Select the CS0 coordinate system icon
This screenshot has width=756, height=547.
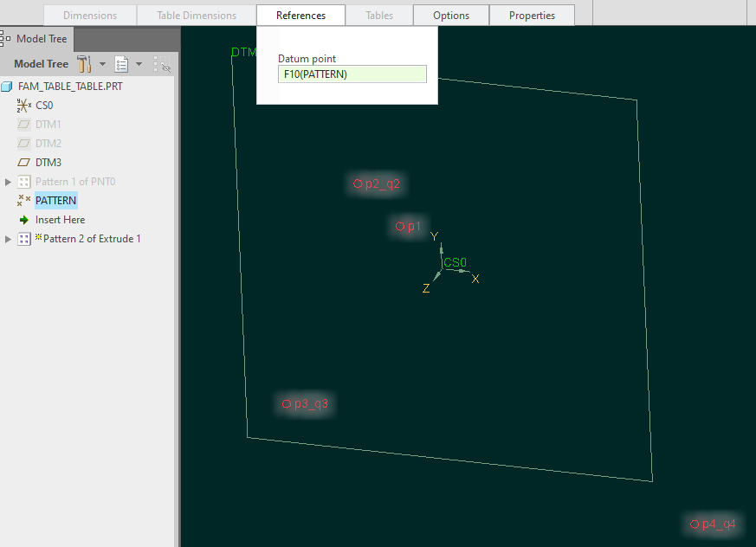click(x=24, y=105)
